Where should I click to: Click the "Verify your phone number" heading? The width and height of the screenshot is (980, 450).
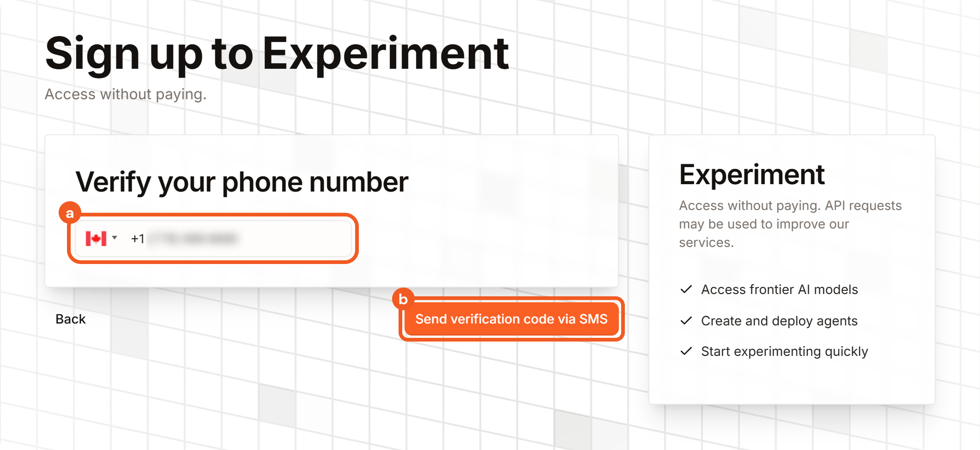pyautogui.click(x=242, y=182)
